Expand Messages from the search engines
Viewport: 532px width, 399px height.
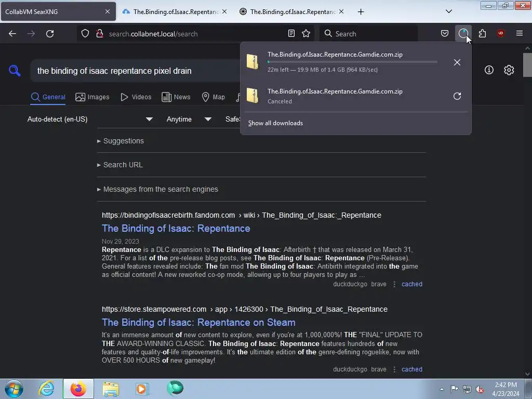(x=157, y=189)
